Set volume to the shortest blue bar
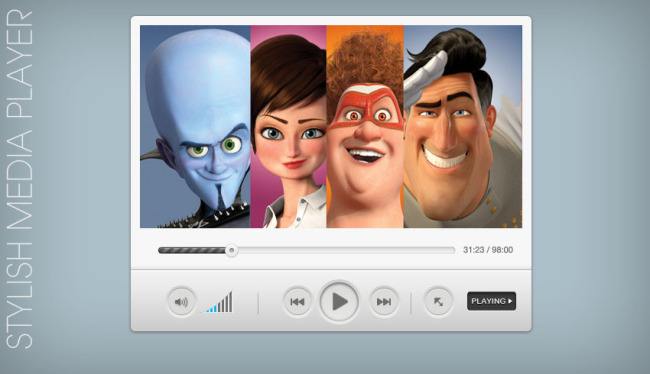The image size is (650, 374). [x=208, y=310]
